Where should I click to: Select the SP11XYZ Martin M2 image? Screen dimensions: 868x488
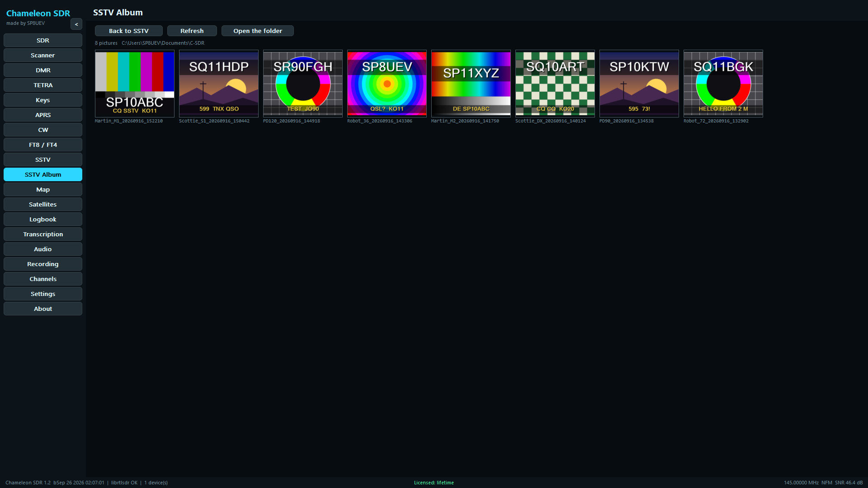click(471, 84)
